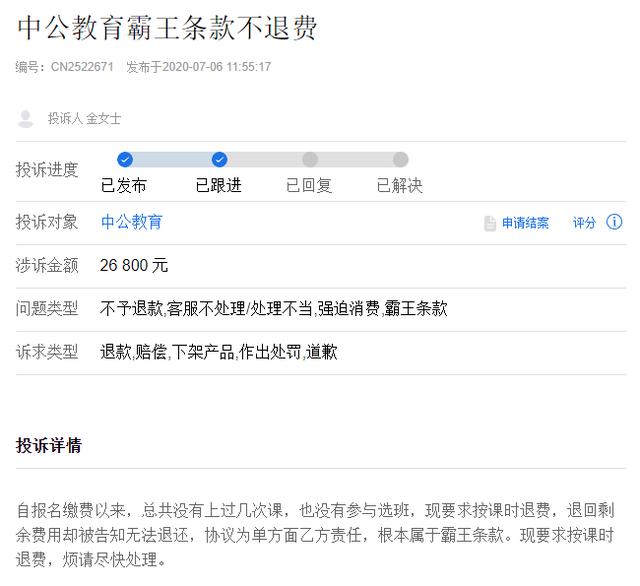Image resolution: width=640 pixels, height=586 pixels.
Task: Click the 已解决 step label
Action: click(400, 186)
